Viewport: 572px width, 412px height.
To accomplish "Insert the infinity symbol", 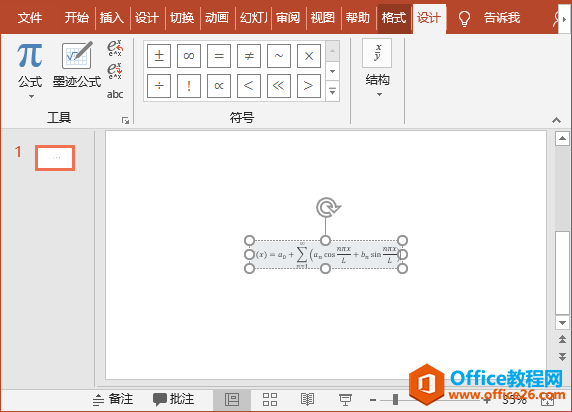I will (189, 56).
